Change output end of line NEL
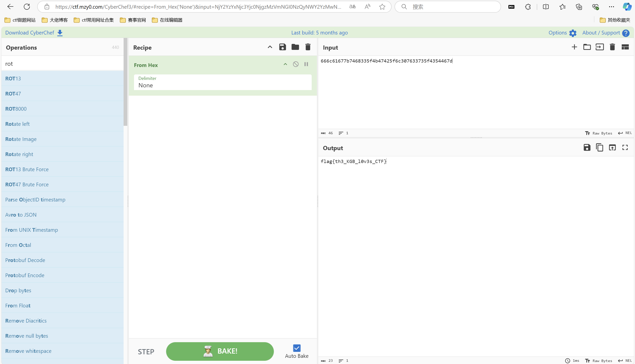The height and width of the screenshot is (364, 635). 625,361
